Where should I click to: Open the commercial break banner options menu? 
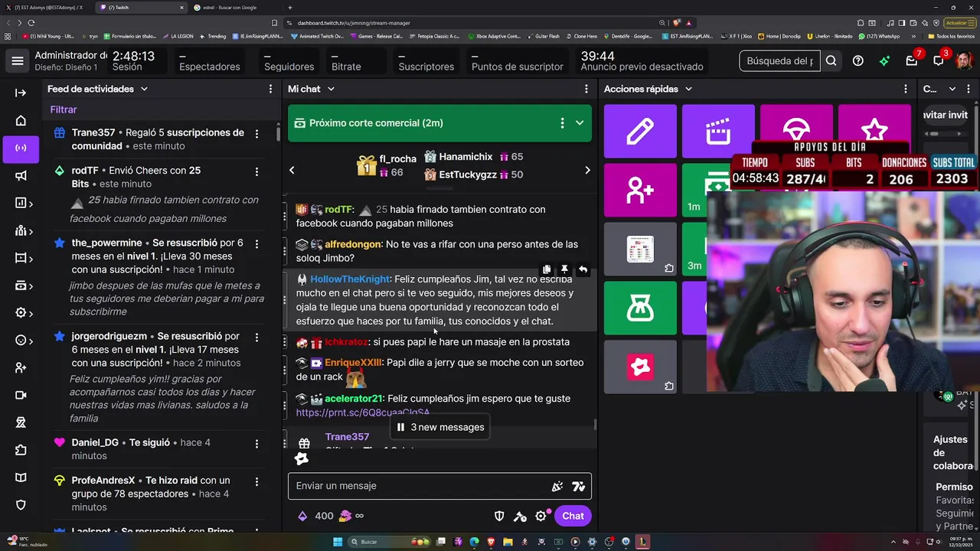pyautogui.click(x=562, y=123)
